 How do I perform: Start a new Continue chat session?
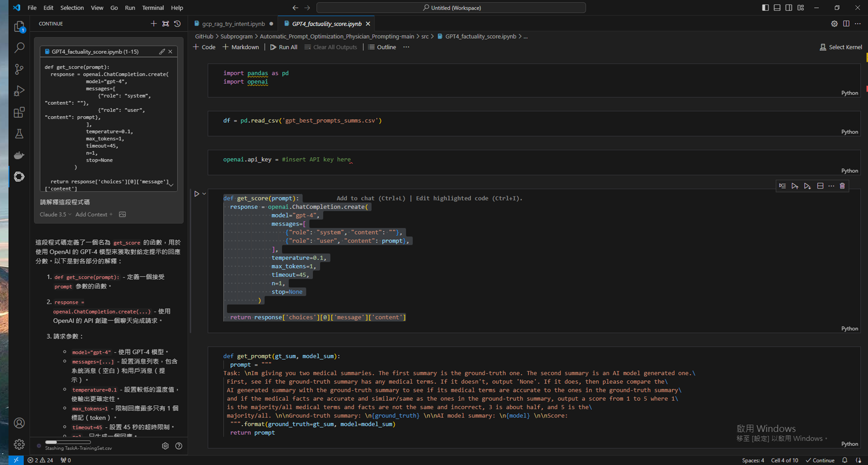pos(154,23)
